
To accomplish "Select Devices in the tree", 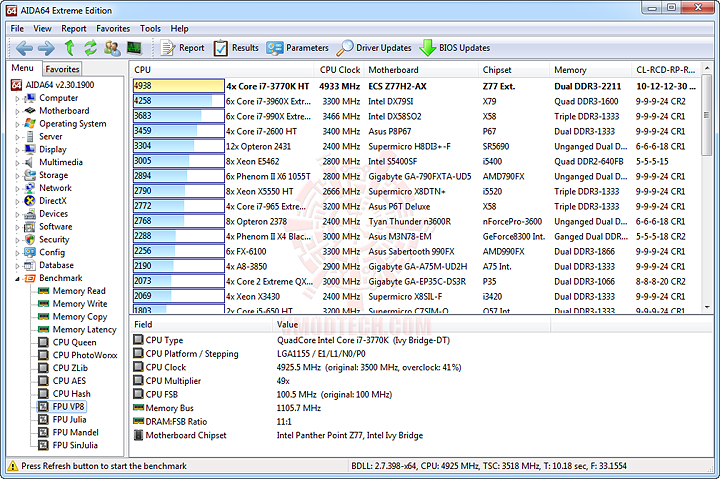I will tap(46, 214).
